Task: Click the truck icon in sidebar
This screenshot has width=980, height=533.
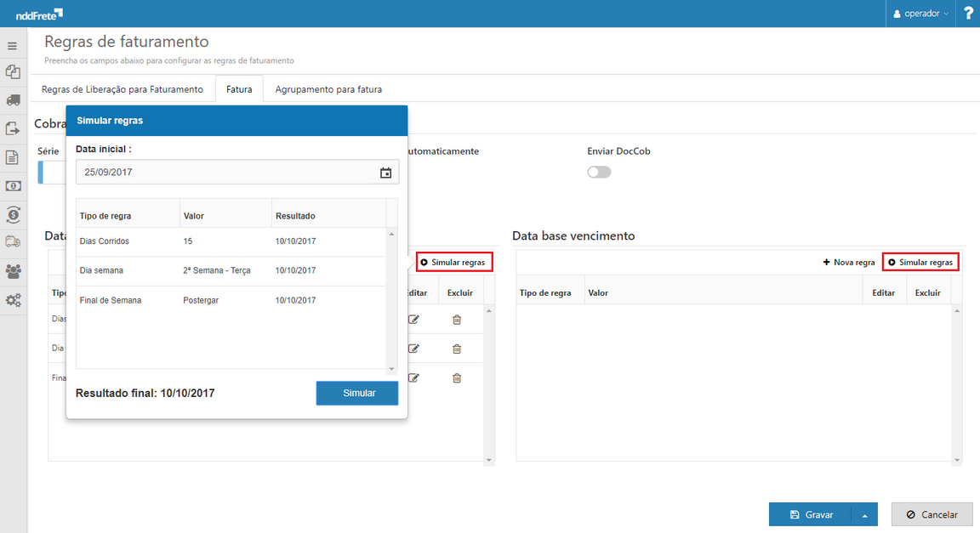Action: (x=13, y=100)
